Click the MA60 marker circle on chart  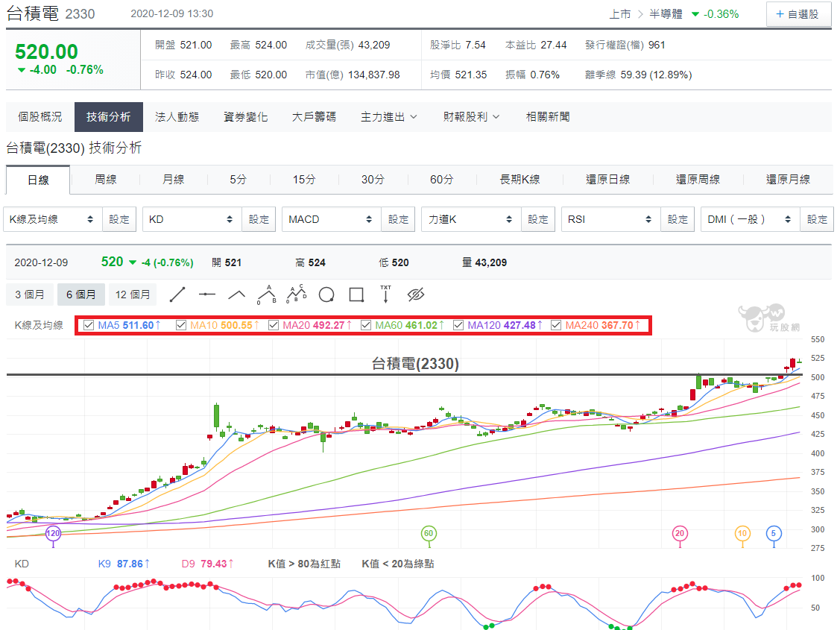click(x=429, y=533)
